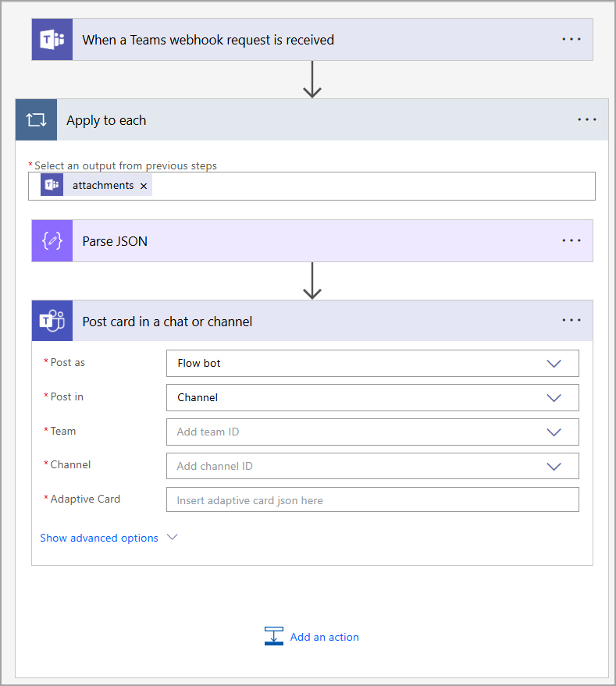The width and height of the screenshot is (616, 686).
Task: Click the Teams icon on webhook trigger
Action: coord(52,39)
